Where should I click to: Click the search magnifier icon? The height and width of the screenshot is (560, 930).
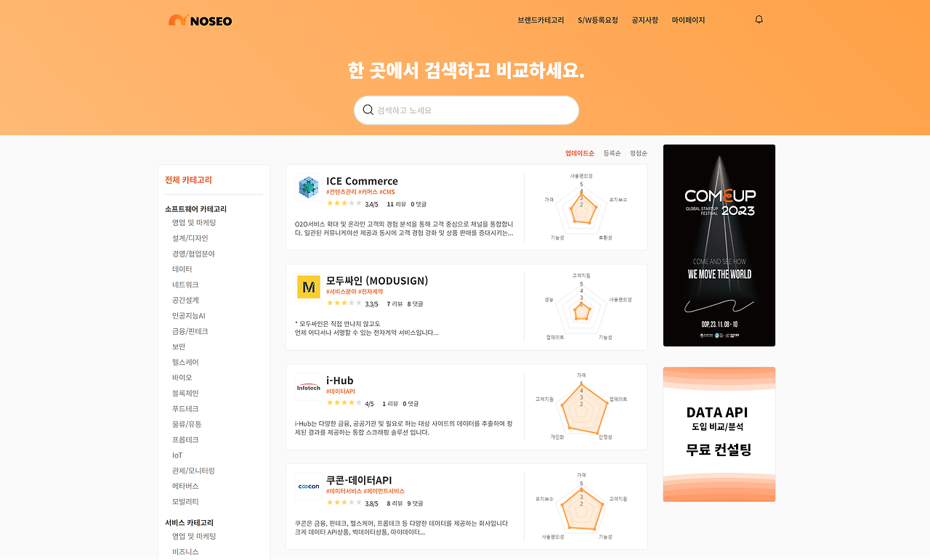point(368,110)
